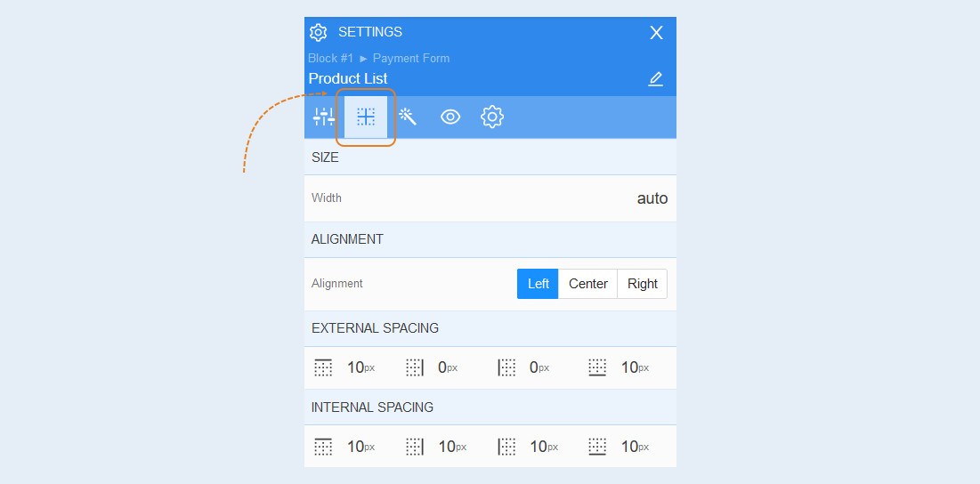The height and width of the screenshot is (484, 980).
Task: Click the pencil rename icon
Action: tap(655, 79)
